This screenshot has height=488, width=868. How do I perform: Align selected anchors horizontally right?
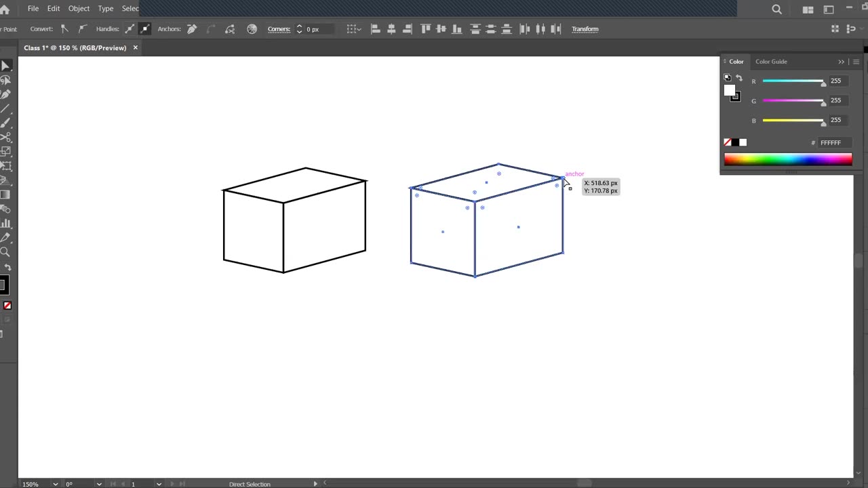coord(407,29)
